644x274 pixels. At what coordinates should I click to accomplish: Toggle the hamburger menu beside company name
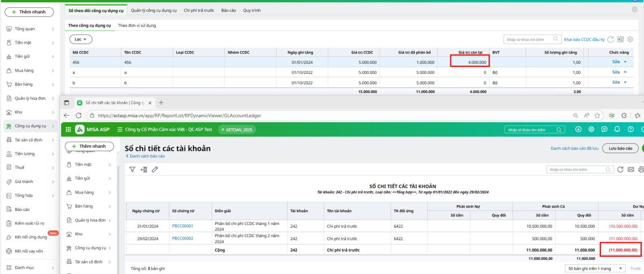[120, 130]
